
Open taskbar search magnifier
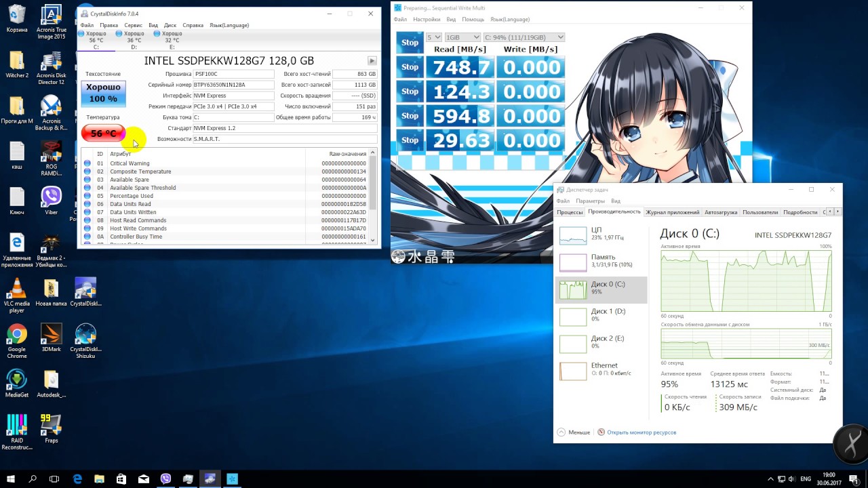(33, 479)
